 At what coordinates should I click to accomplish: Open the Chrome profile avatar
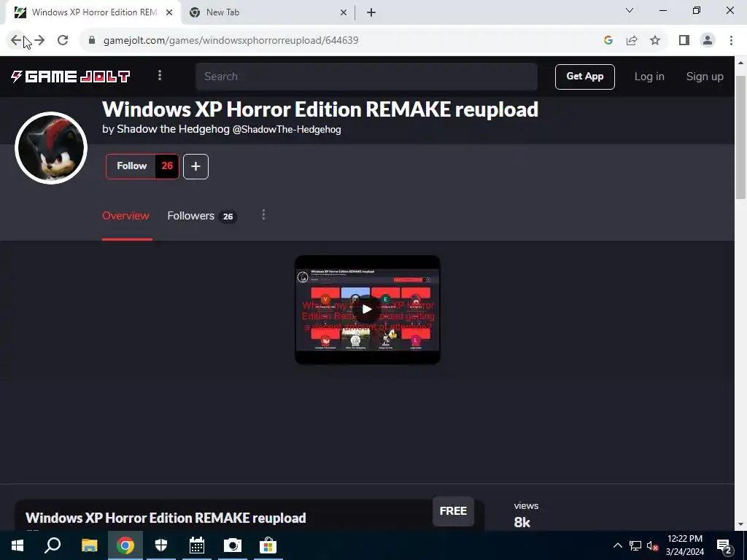[x=708, y=41]
